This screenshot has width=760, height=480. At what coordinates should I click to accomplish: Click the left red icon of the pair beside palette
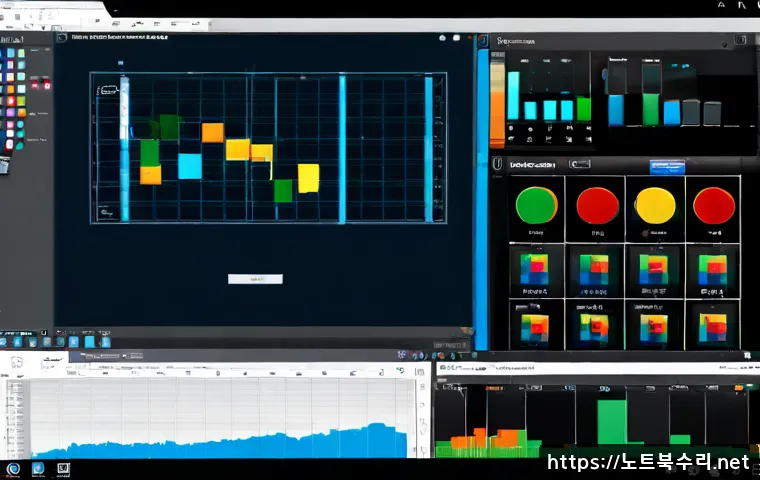pyautogui.click(x=35, y=85)
